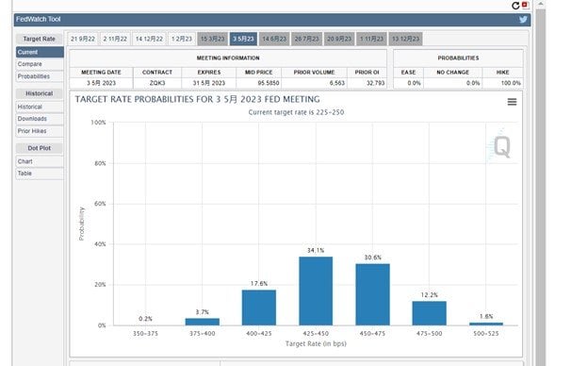Click the 475-500 bar showing 12.2%
This screenshot has height=366, width=588.
(x=430, y=313)
